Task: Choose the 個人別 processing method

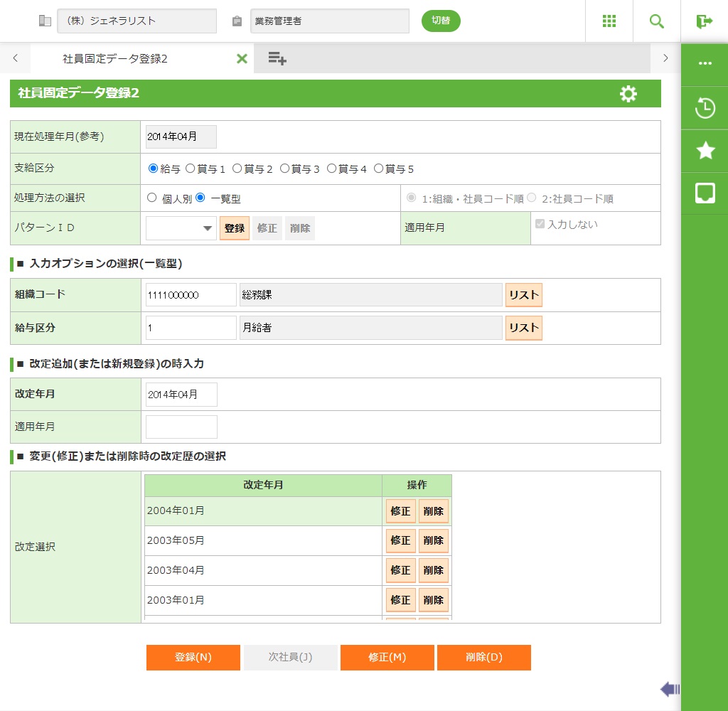Action: 152,198
